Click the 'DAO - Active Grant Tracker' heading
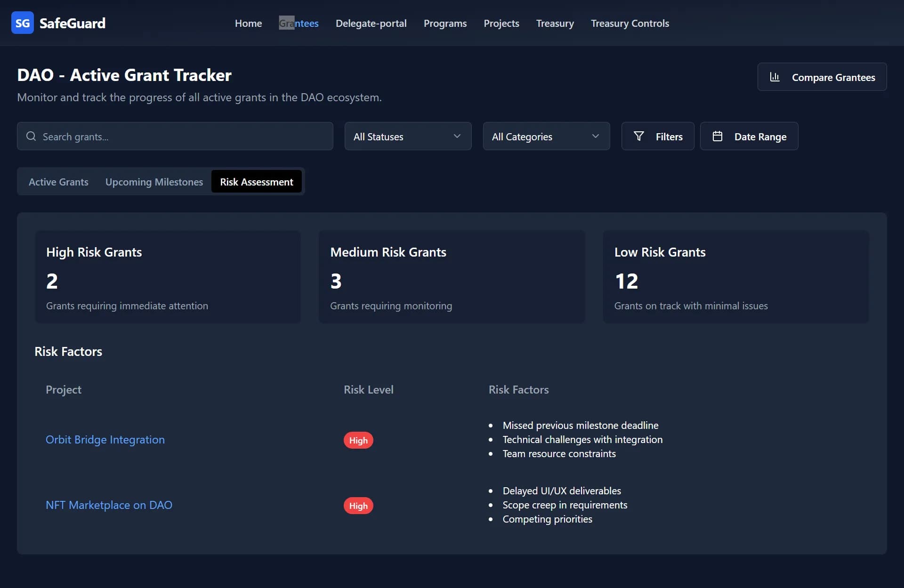Image resolution: width=904 pixels, height=588 pixels. pos(124,75)
